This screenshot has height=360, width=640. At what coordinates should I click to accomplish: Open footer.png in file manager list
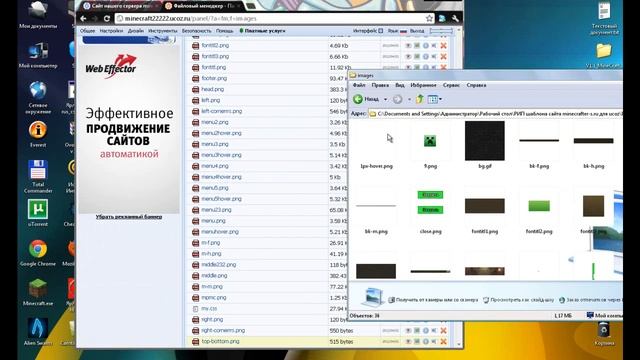(214, 78)
